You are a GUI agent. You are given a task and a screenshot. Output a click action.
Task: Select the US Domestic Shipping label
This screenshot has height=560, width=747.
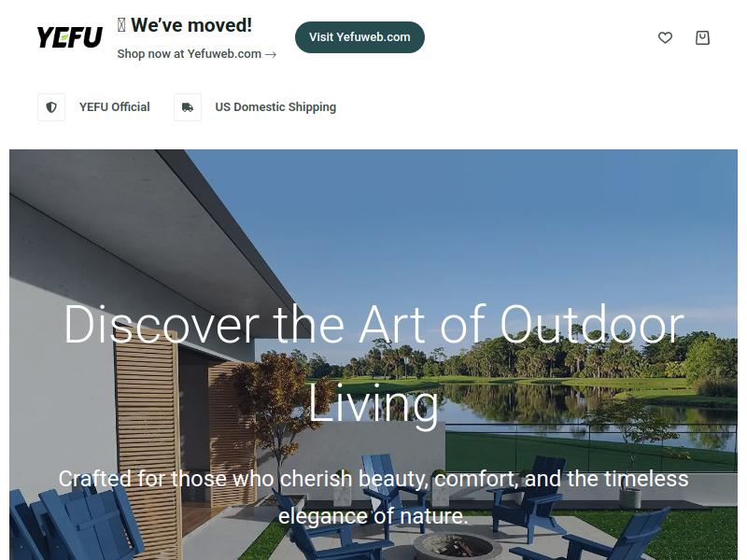[x=275, y=107]
